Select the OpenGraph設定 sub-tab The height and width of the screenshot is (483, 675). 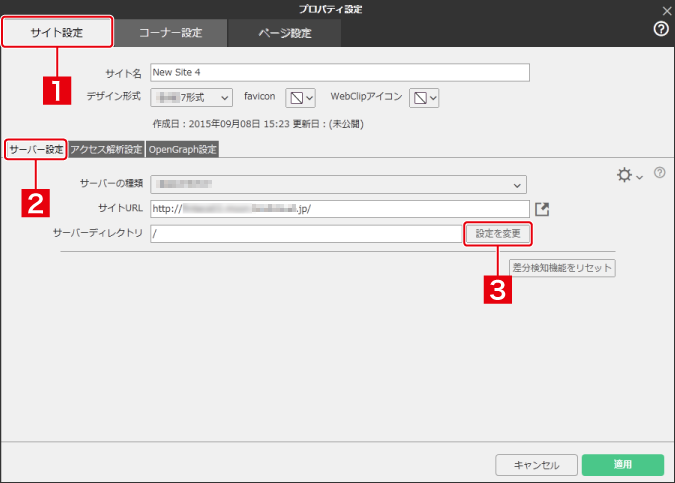(183, 149)
